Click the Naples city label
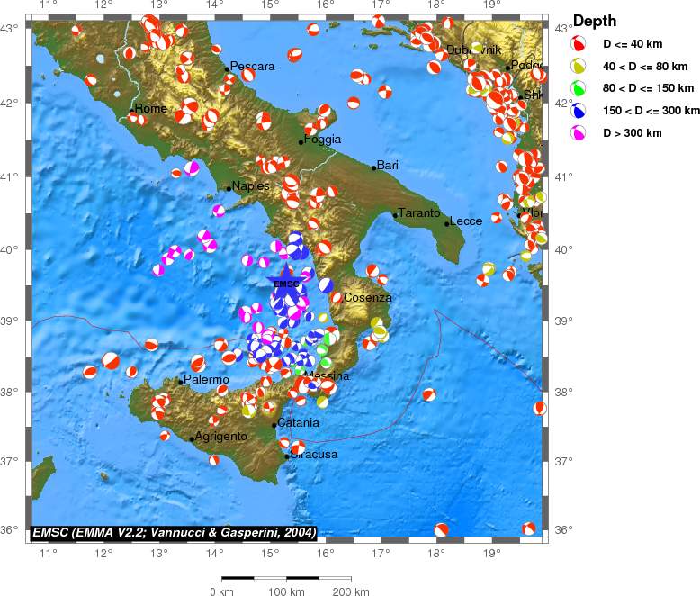Image resolution: width=700 pixels, height=596 pixels. tap(250, 186)
